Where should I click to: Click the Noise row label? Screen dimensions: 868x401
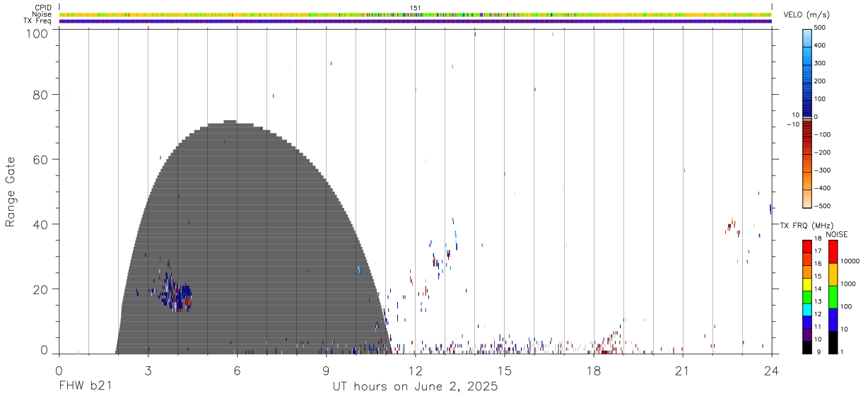42,14
